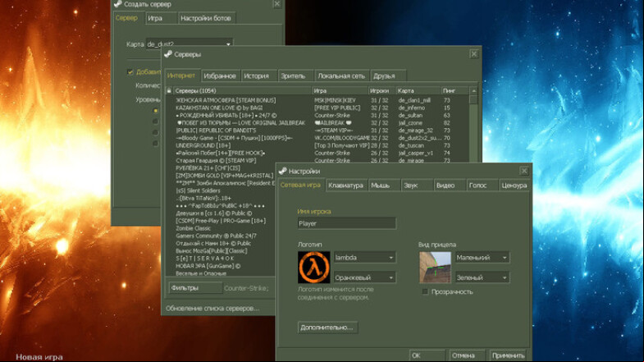Select server НОВАЯ ЭРА [GunGame]
Image resolution: width=644 pixels, height=362 pixels.
pos(208,266)
